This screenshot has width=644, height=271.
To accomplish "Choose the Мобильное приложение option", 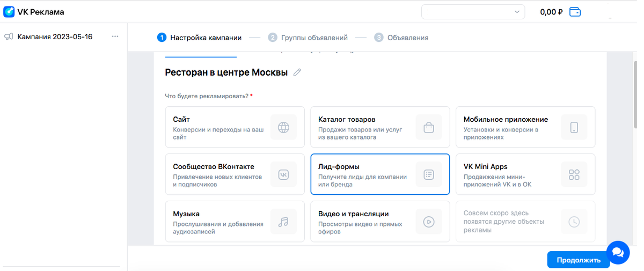I will (525, 127).
